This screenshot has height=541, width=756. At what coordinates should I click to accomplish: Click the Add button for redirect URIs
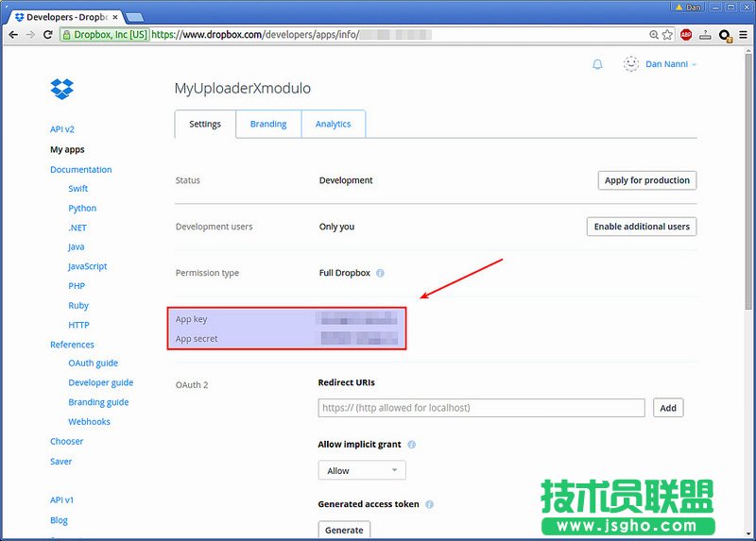click(668, 408)
